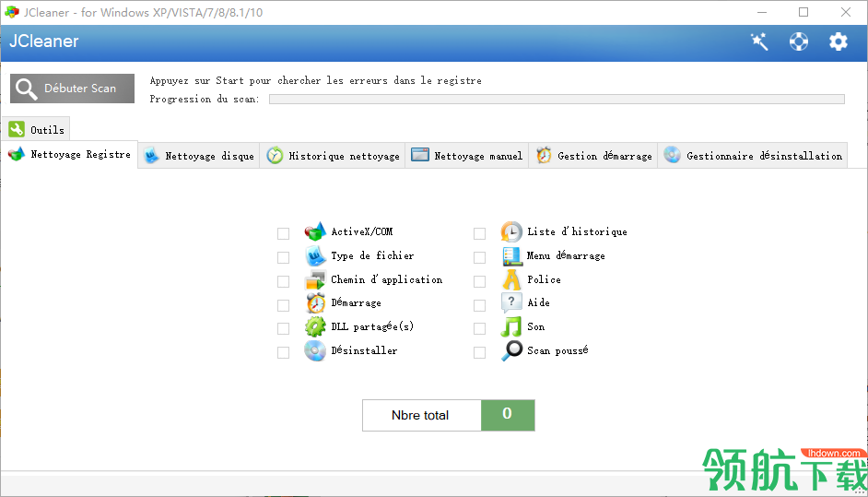Open the Nettoyage disque tab
This screenshot has width=868, height=497.
[x=199, y=156]
